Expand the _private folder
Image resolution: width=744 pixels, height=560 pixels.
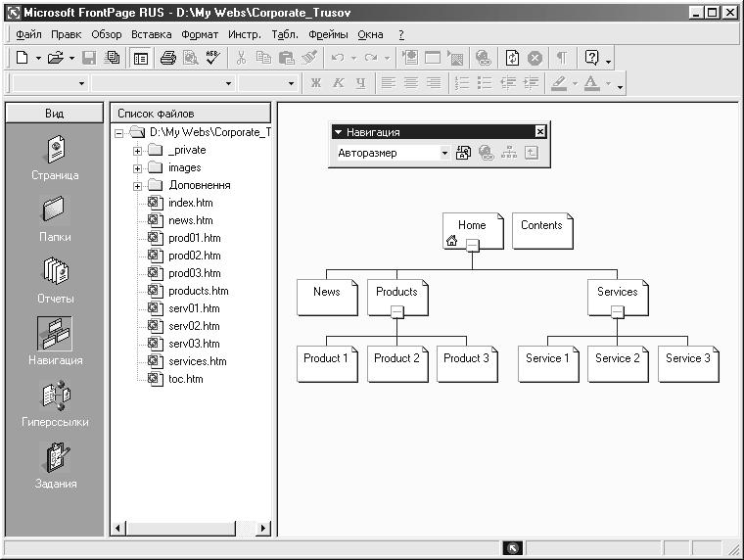[137, 151]
